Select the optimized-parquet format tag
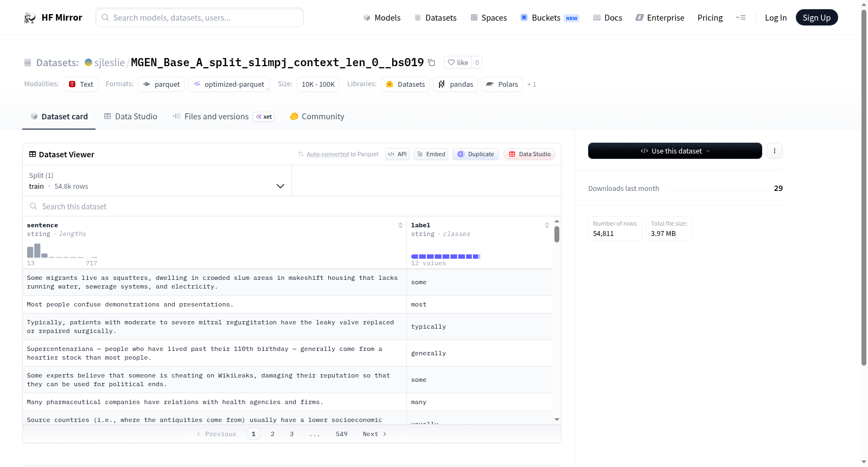The width and height of the screenshot is (868, 467). [229, 84]
